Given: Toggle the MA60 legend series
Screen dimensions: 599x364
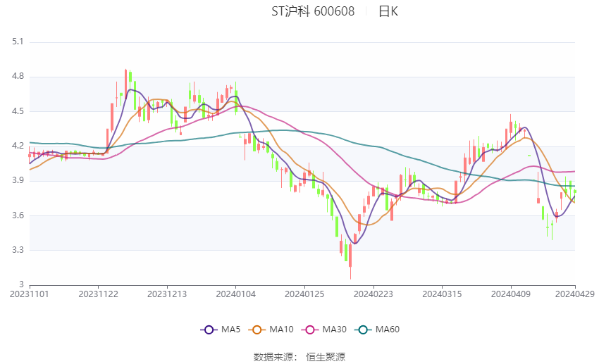Looking at the screenshot, I should [x=377, y=330].
